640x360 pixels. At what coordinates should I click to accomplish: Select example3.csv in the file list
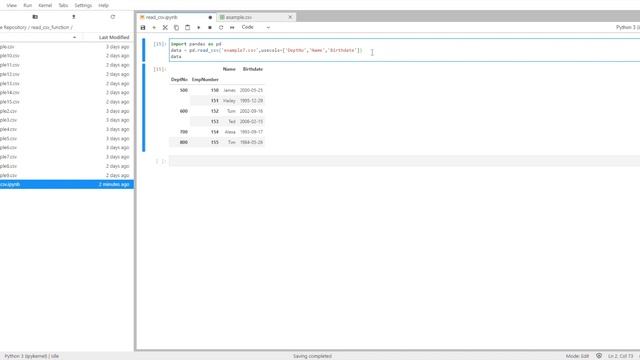(67, 120)
